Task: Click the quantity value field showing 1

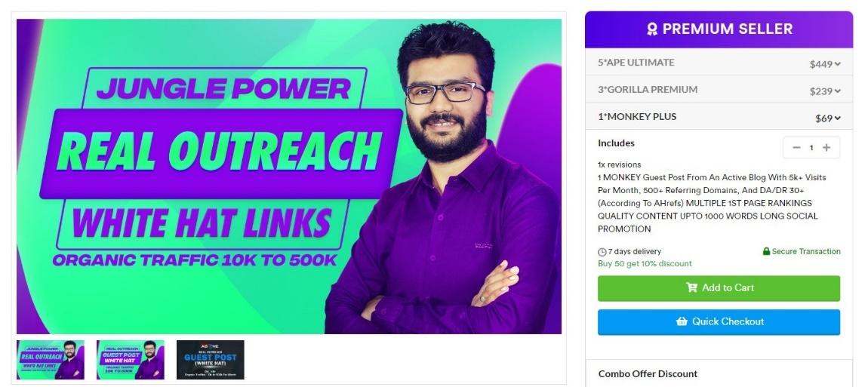Action: coord(811,148)
